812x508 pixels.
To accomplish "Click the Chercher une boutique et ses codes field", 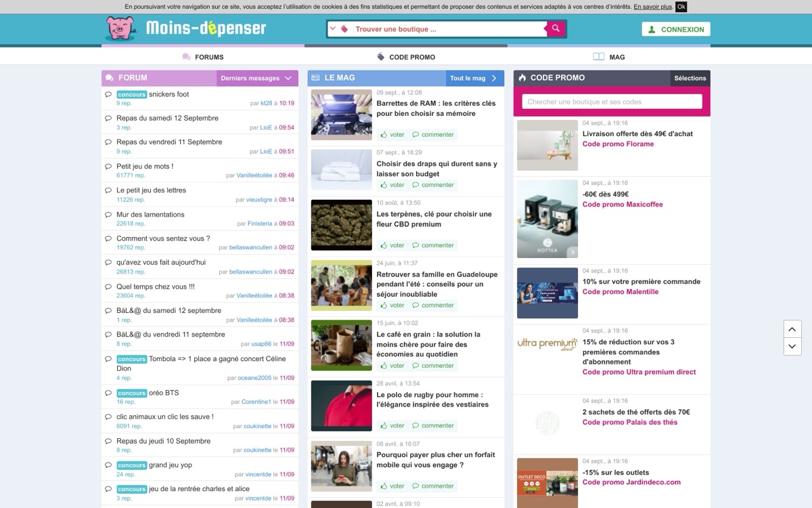I will click(x=612, y=102).
